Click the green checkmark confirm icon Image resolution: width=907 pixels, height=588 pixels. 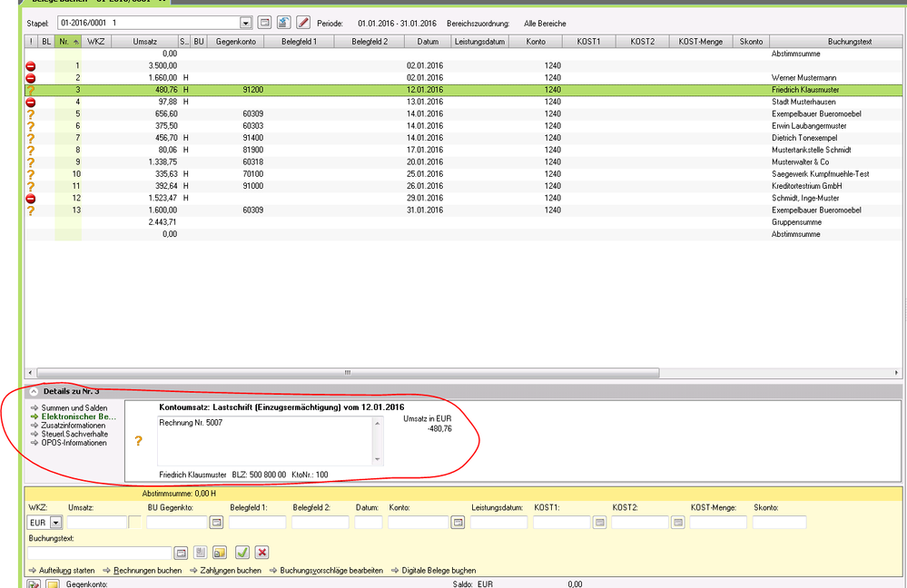(242, 552)
